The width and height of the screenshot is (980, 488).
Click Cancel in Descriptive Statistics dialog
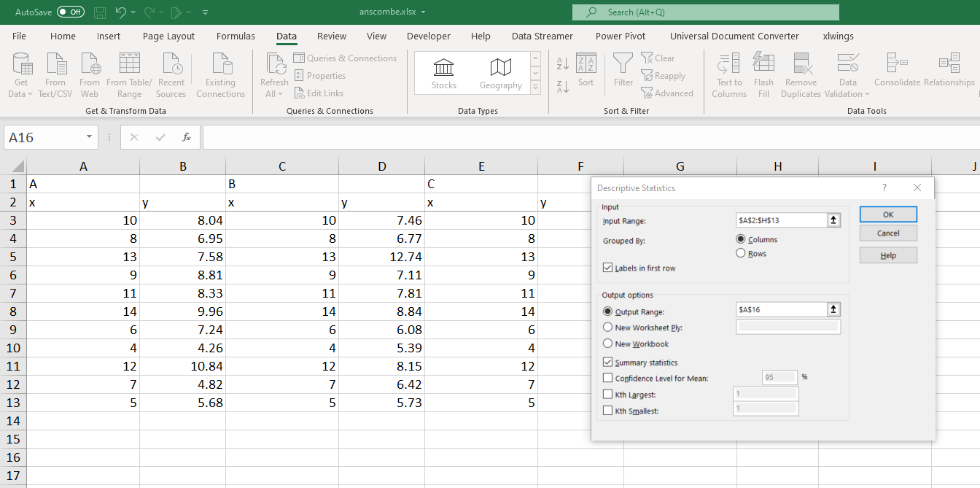point(888,233)
